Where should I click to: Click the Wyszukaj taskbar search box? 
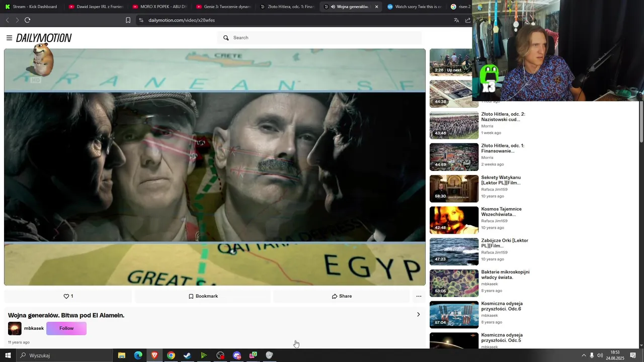click(64, 355)
